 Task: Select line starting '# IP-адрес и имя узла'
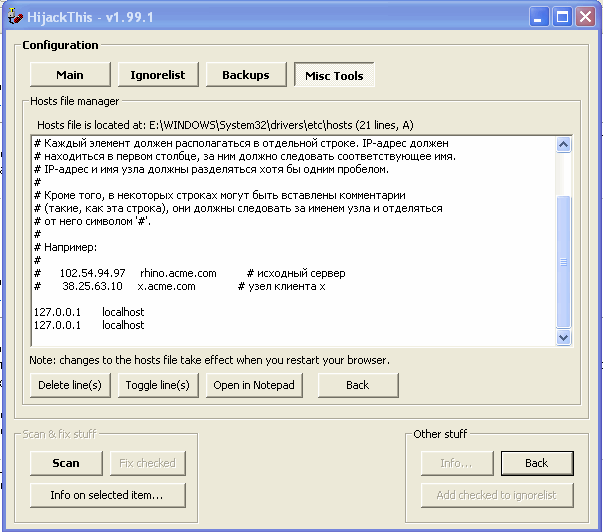pyautogui.click(x=294, y=169)
